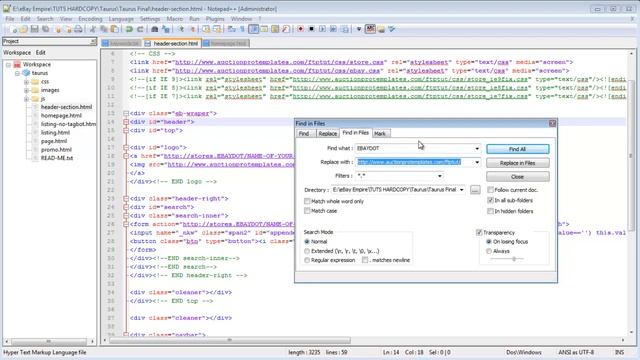This screenshot has height=360, width=640.
Task: Click the directory browse '...' button
Action: pyautogui.click(x=475, y=190)
